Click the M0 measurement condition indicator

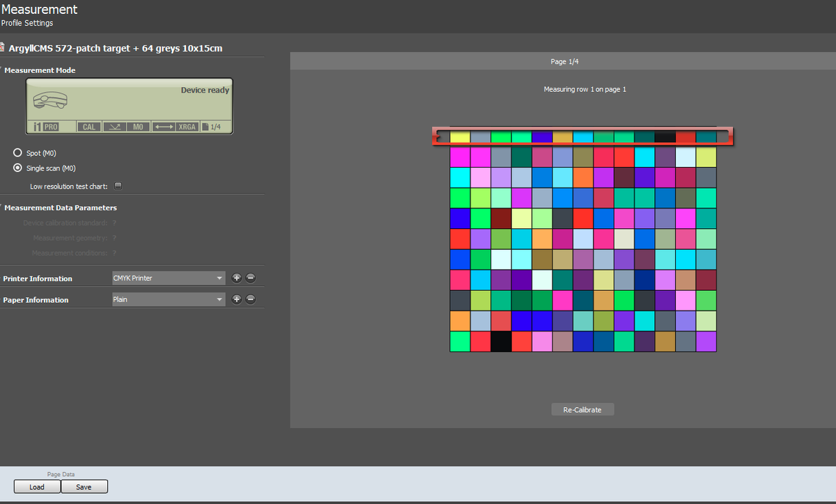point(138,127)
